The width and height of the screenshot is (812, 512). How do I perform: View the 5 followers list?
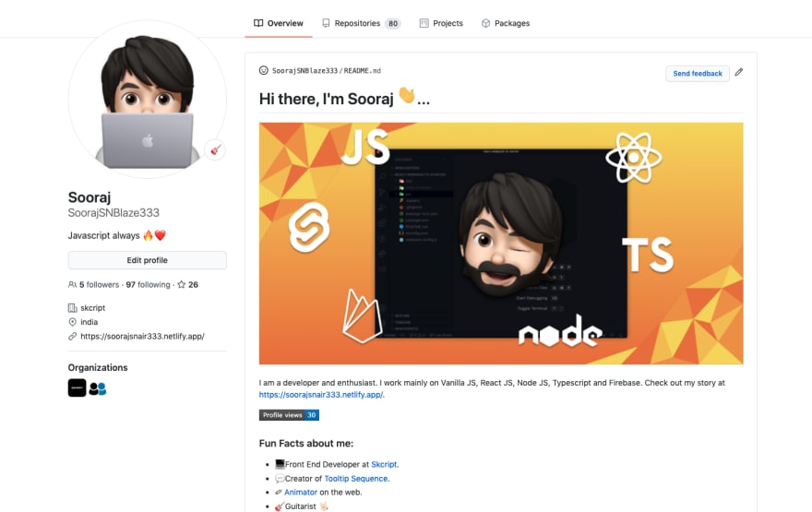click(x=99, y=285)
